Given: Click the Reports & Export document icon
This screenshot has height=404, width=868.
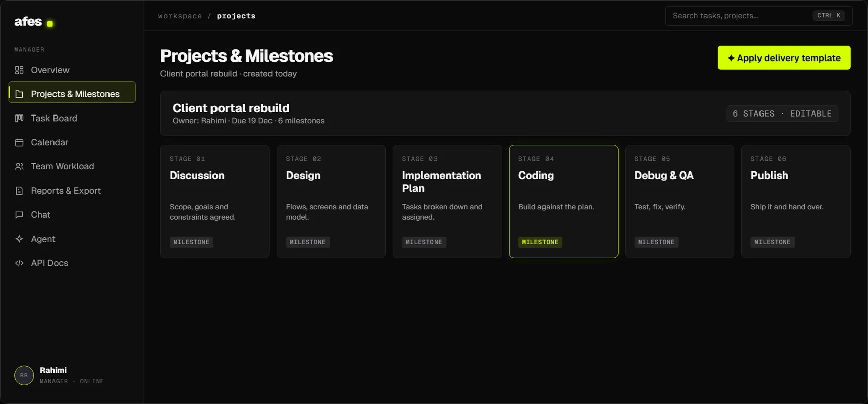Looking at the screenshot, I should point(19,191).
